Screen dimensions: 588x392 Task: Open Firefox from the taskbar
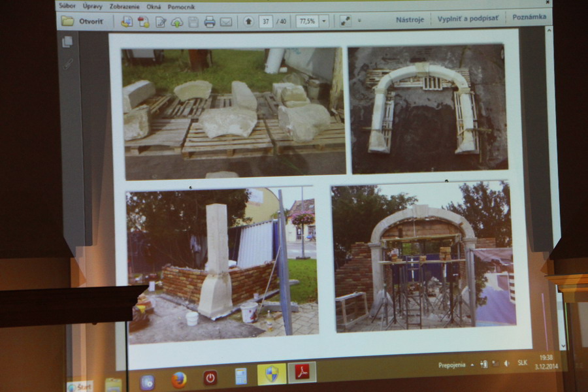tap(179, 380)
